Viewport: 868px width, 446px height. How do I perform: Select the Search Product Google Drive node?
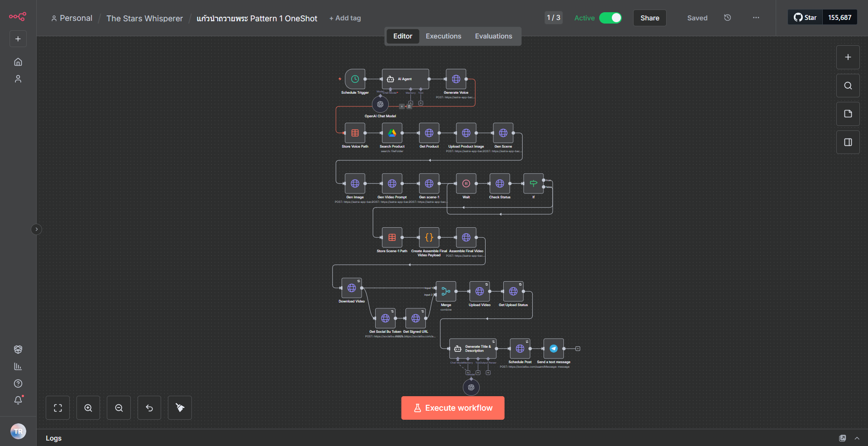tap(392, 133)
